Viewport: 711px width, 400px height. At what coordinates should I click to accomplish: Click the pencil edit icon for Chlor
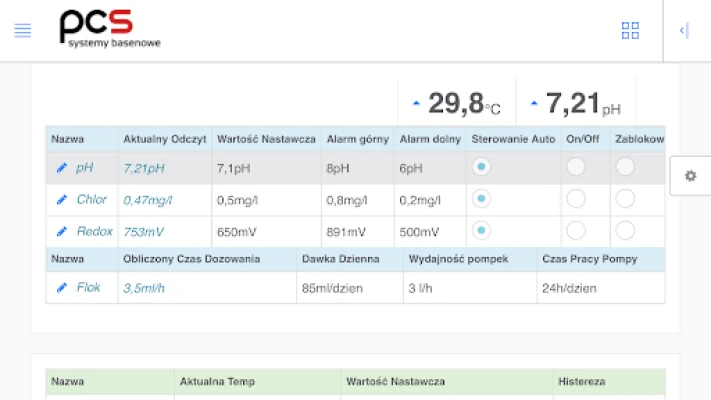[62, 200]
